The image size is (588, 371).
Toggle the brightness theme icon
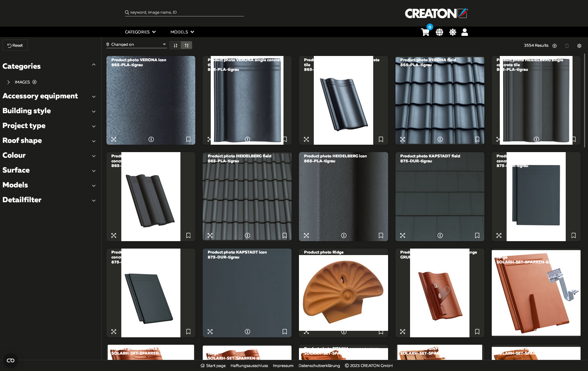(452, 32)
